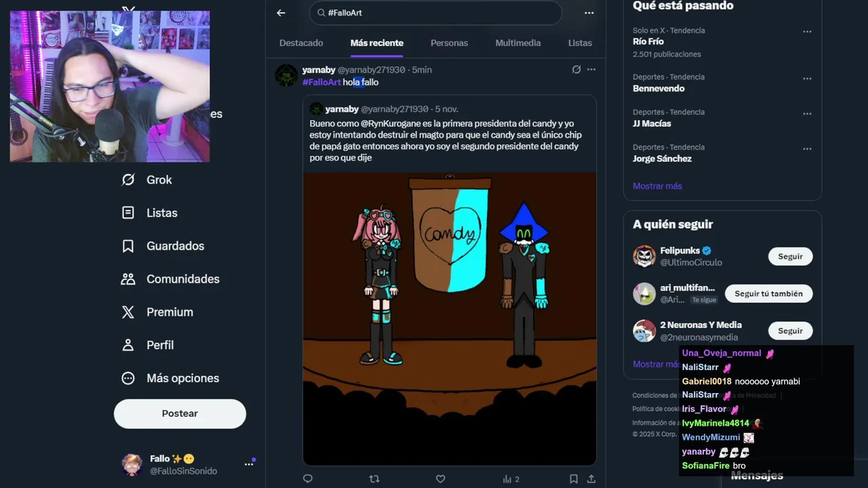Switch to the Personas tab
The height and width of the screenshot is (488, 868).
[449, 43]
